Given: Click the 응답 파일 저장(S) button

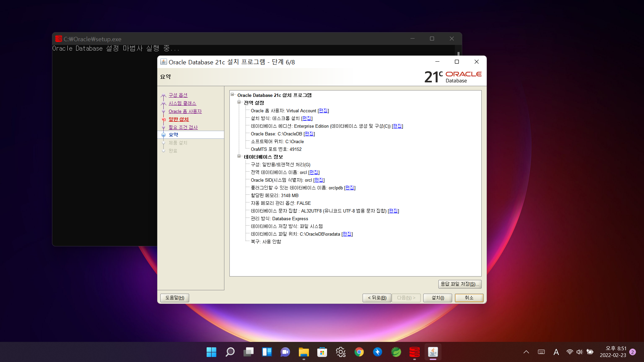Looking at the screenshot, I should click(x=460, y=284).
